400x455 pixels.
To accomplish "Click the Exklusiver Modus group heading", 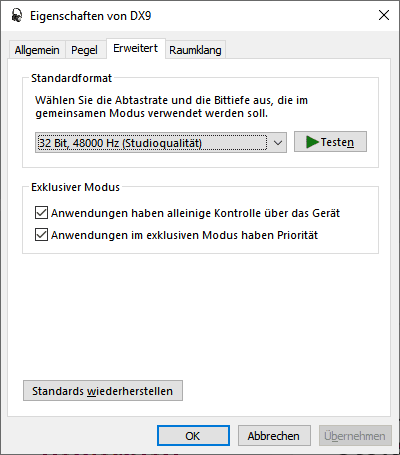I will (75, 187).
